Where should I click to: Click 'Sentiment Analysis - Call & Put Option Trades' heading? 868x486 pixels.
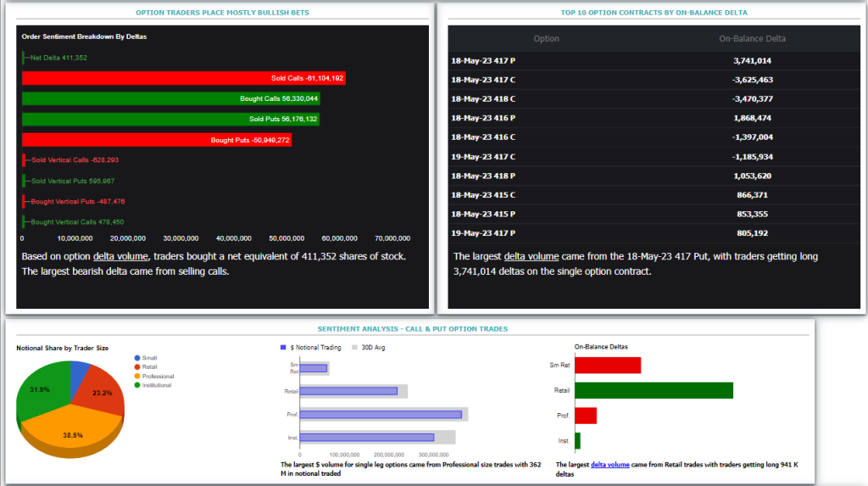tap(413, 328)
